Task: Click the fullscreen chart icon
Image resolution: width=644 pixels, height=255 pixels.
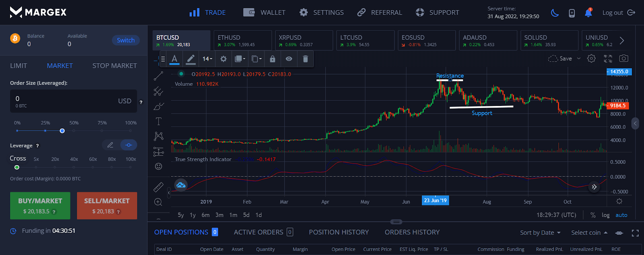Action: tap(608, 58)
